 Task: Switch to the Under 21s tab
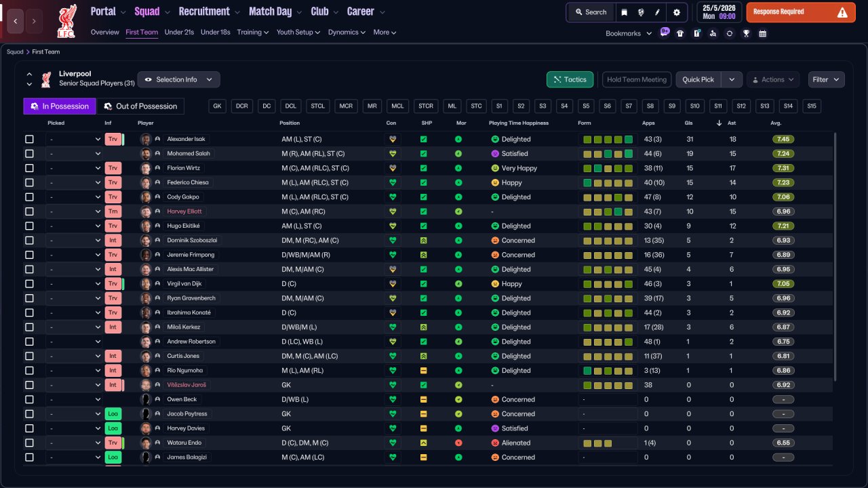pos(179,32)
